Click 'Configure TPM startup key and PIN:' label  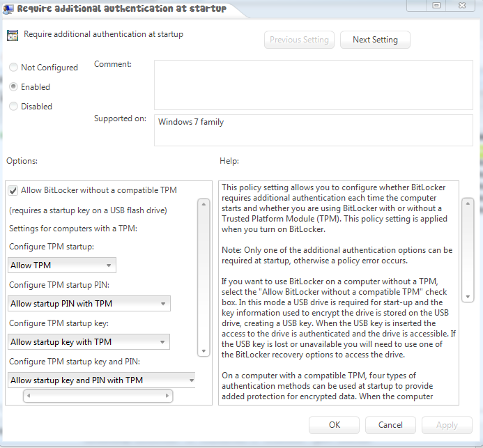coord(75,362)
